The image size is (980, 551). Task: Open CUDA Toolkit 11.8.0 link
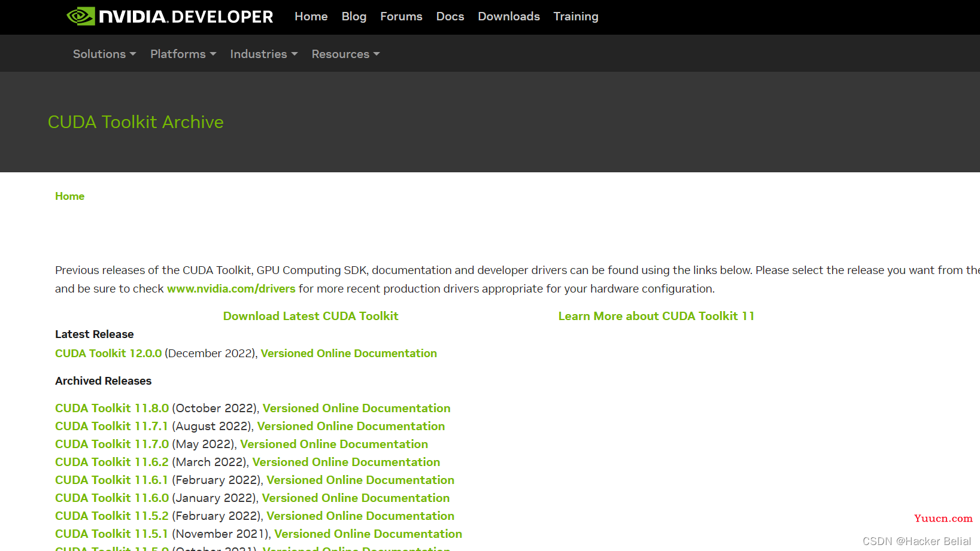112,408
